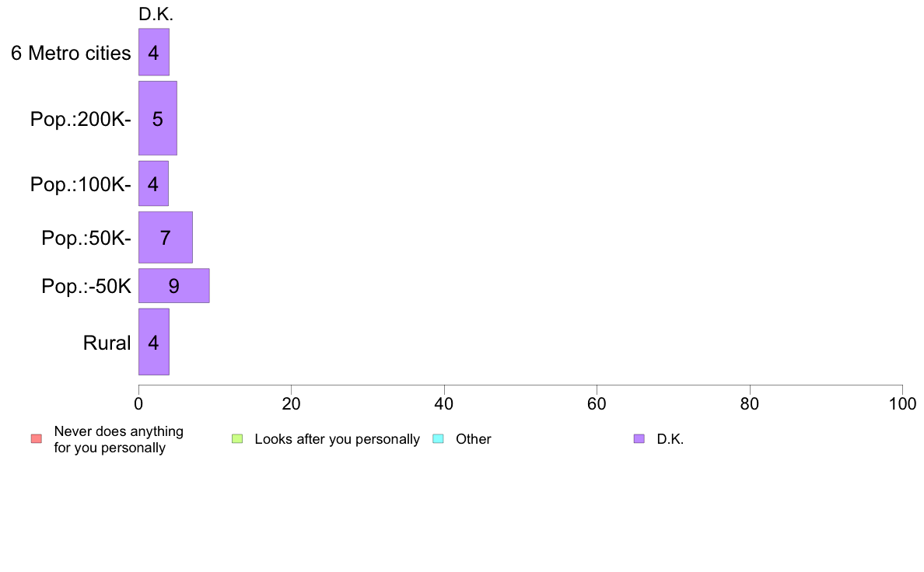Click the green 'Looks after you personally' swatch
Screen dimensions: 924x572
click(x=237, y=439)
